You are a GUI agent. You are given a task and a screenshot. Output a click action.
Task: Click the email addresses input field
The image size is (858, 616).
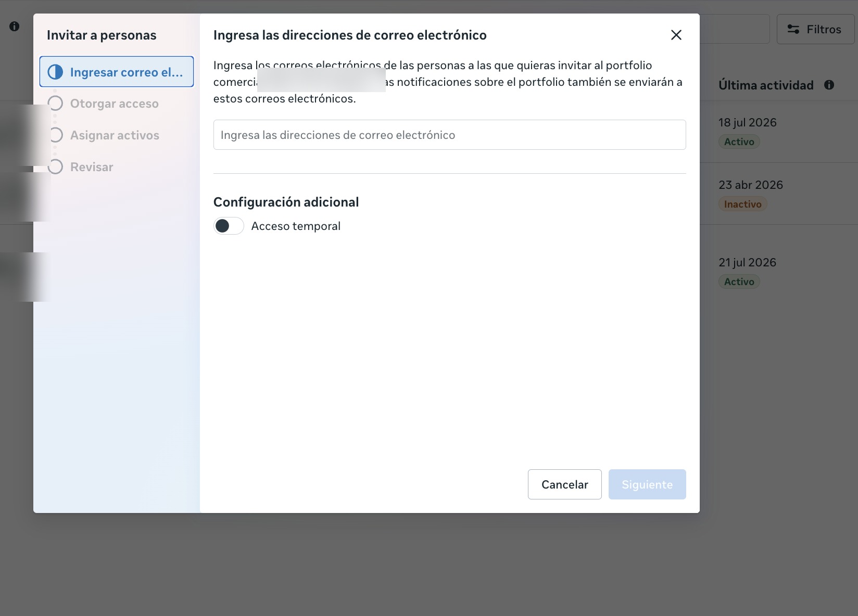tap(449, 135)
